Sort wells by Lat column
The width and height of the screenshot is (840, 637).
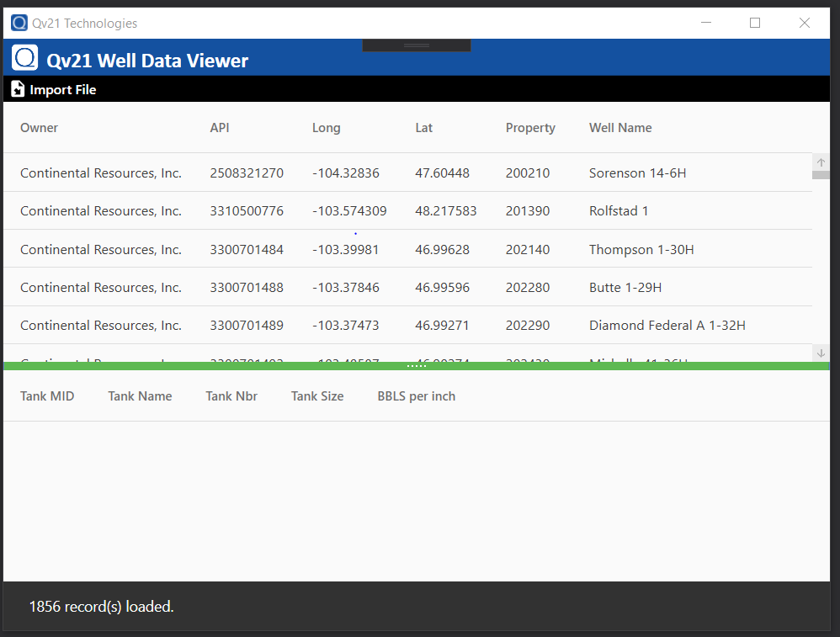pyautogui.click(x=423, y=127)
